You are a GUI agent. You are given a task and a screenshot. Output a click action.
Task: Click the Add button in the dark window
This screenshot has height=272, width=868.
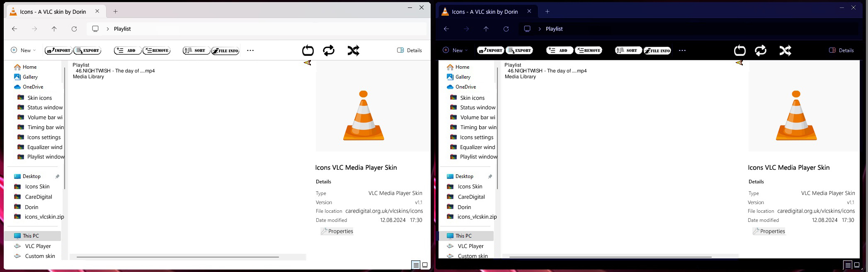point(560,51)
